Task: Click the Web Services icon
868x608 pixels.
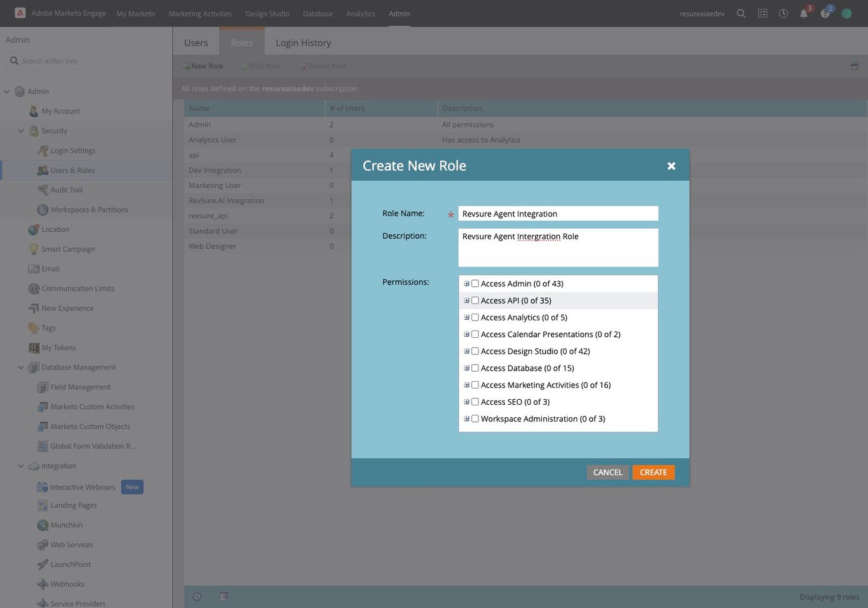Action: coord(43,545)
